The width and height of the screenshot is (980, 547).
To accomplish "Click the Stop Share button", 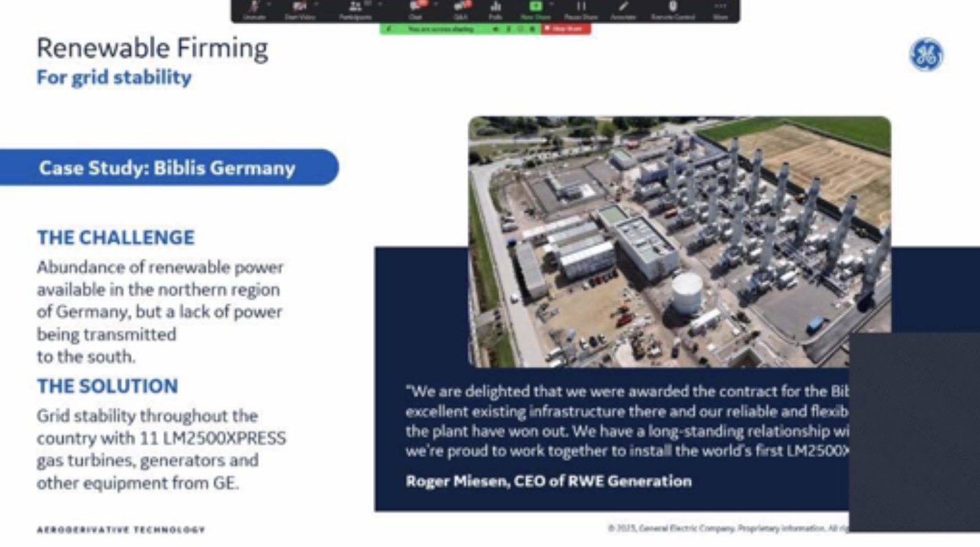I will coord(565,29).
